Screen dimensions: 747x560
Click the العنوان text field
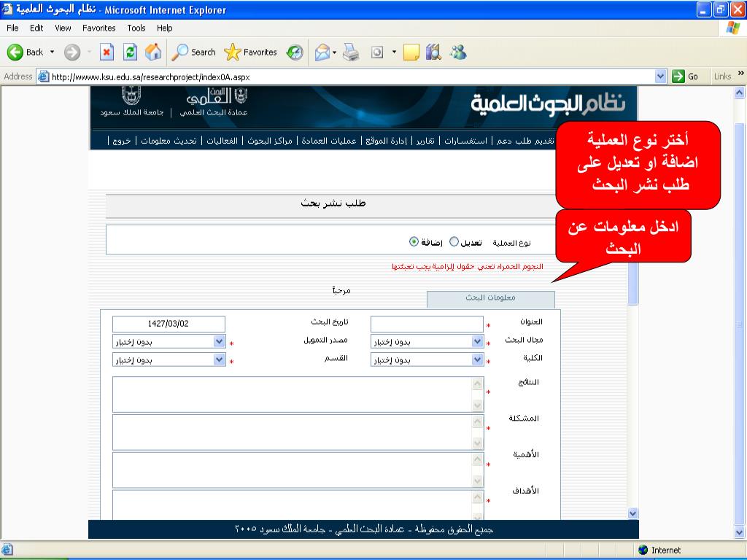pyautogui.click(x=427, y=324)
